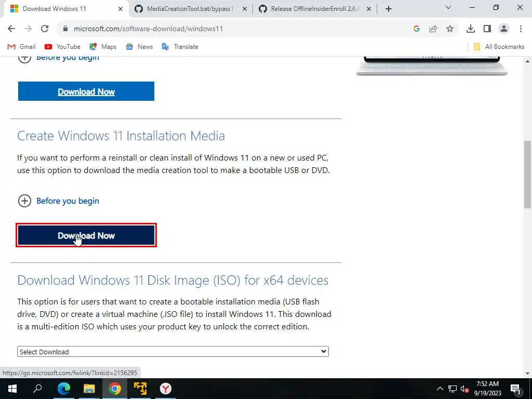
Task: Click the Chrome taskbar icon
Action: coord(115,389)
